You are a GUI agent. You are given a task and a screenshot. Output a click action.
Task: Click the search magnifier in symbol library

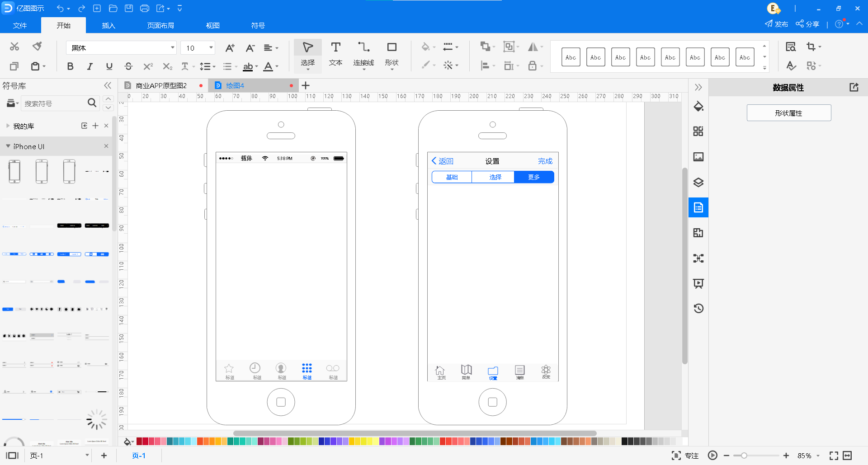click(92, 103)
